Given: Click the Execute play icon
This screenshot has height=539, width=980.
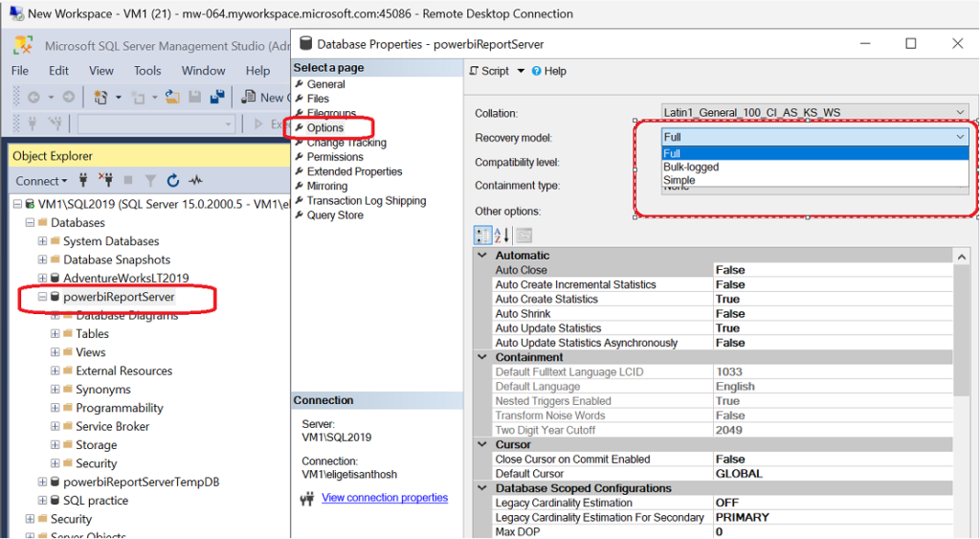Looking at the screenshot, I should 258,124.
